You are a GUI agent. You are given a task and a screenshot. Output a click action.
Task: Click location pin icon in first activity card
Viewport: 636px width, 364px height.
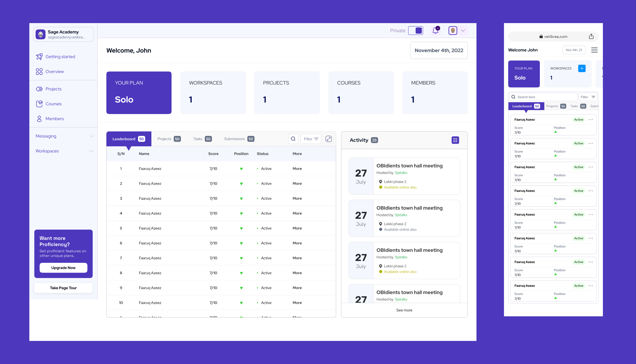pyautogui.click(x=380, y=182)
